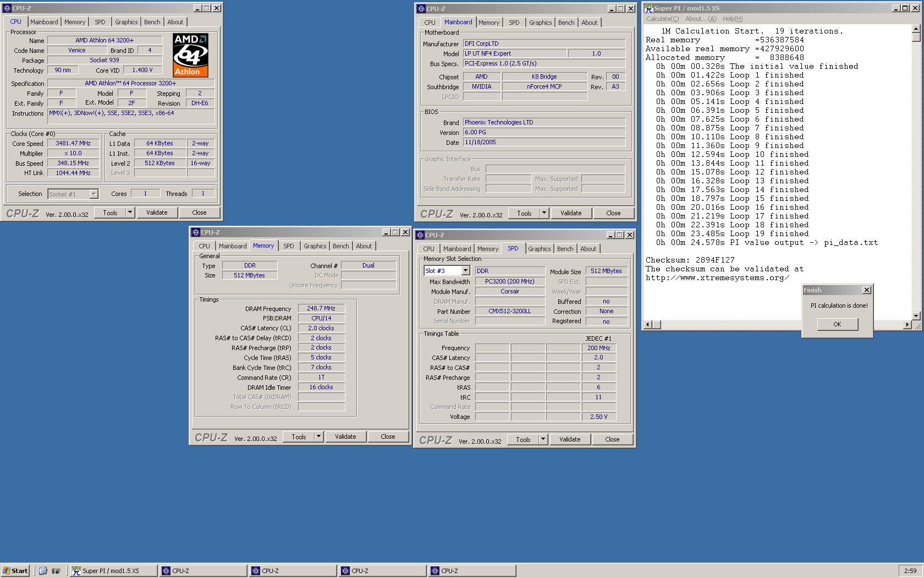924x578 pixels.
Task: Minimize the Super PI window
Action: (896, 8)
